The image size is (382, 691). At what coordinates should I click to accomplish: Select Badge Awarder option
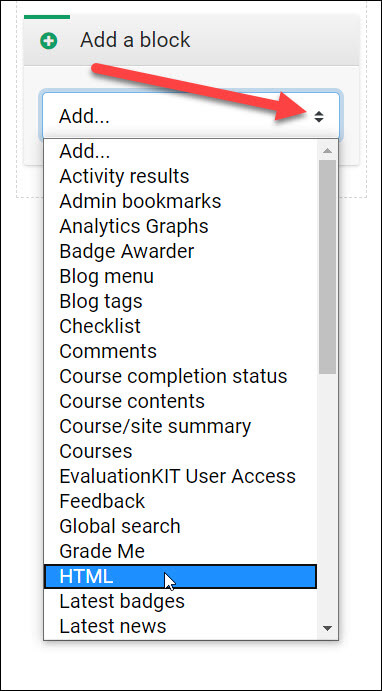[126, 251]
